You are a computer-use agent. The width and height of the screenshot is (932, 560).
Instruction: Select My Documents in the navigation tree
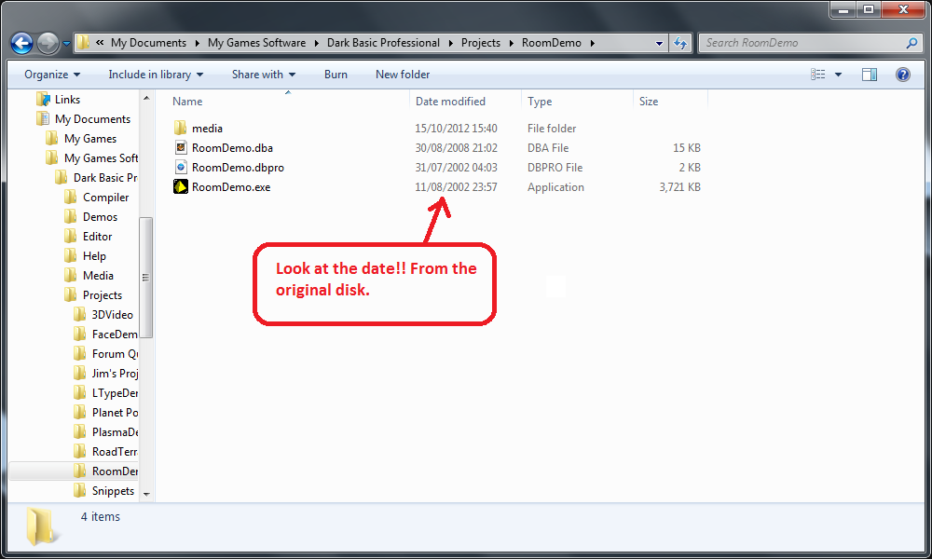pos(92,119)
